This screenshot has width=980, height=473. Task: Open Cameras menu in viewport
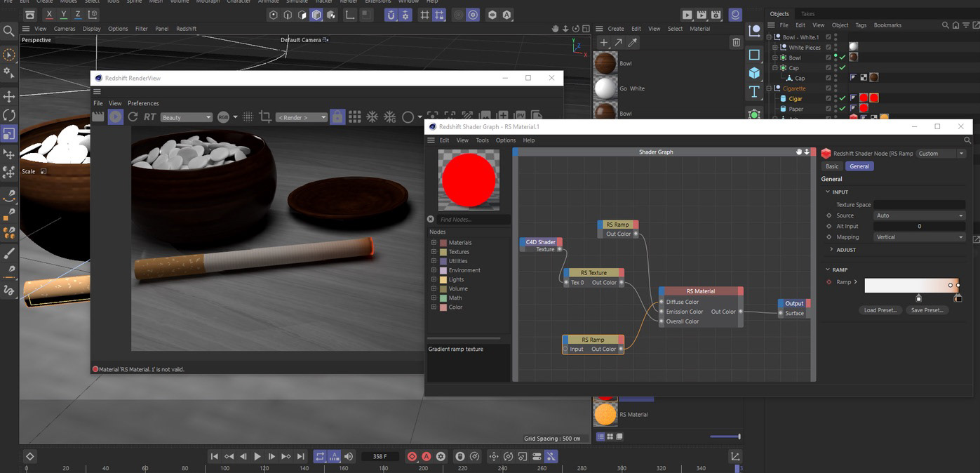[x=65, y=29]
